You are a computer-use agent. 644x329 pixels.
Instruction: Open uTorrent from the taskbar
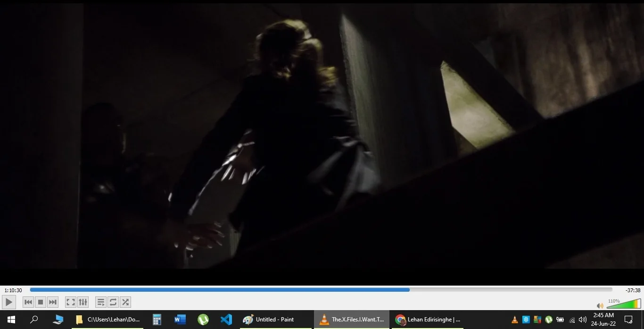(x=203, y=320)
